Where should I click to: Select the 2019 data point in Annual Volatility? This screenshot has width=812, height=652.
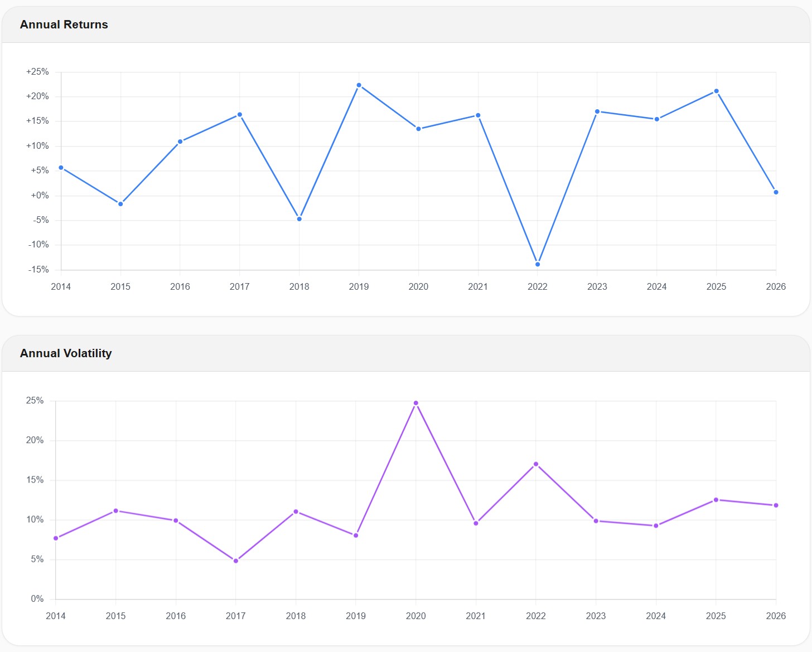pyautogui.click(x=356, y=536)
